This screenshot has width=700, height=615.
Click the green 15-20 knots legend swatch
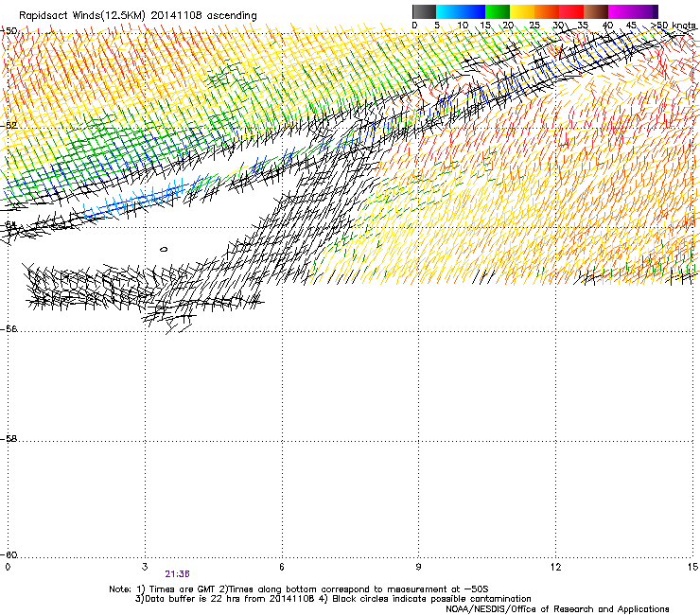(498, 11)
